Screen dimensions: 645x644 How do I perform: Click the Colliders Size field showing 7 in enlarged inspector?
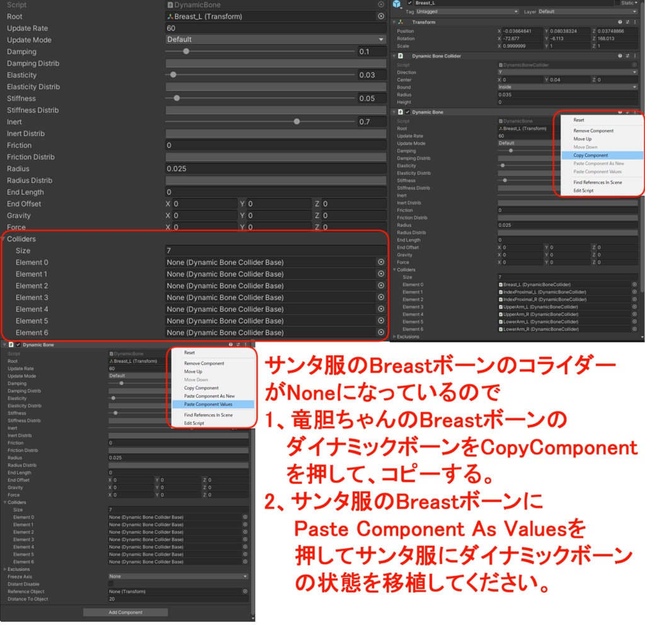point(275,251)
